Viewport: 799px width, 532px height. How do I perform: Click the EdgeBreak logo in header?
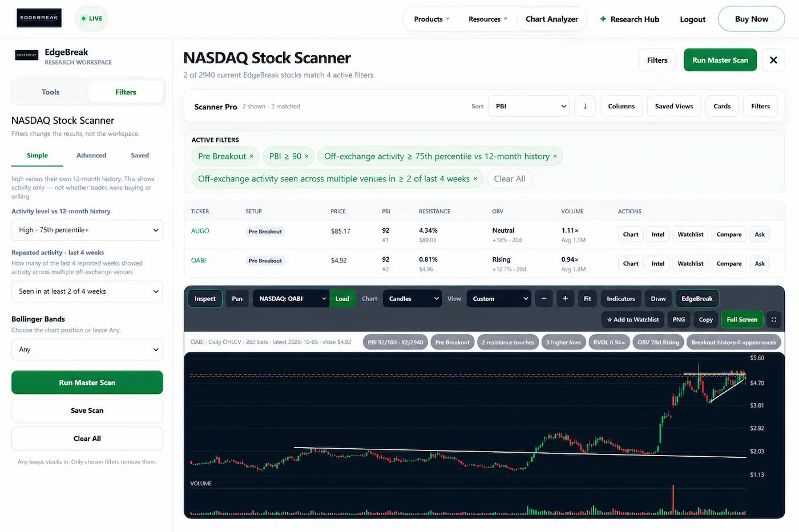[x=39, y=18]
